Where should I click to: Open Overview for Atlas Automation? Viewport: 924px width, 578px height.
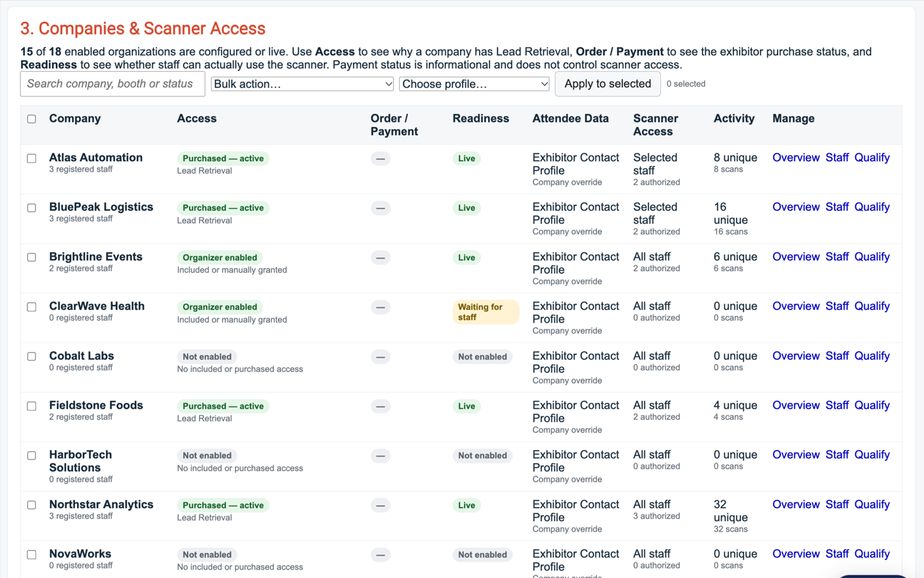coord(796,158)
